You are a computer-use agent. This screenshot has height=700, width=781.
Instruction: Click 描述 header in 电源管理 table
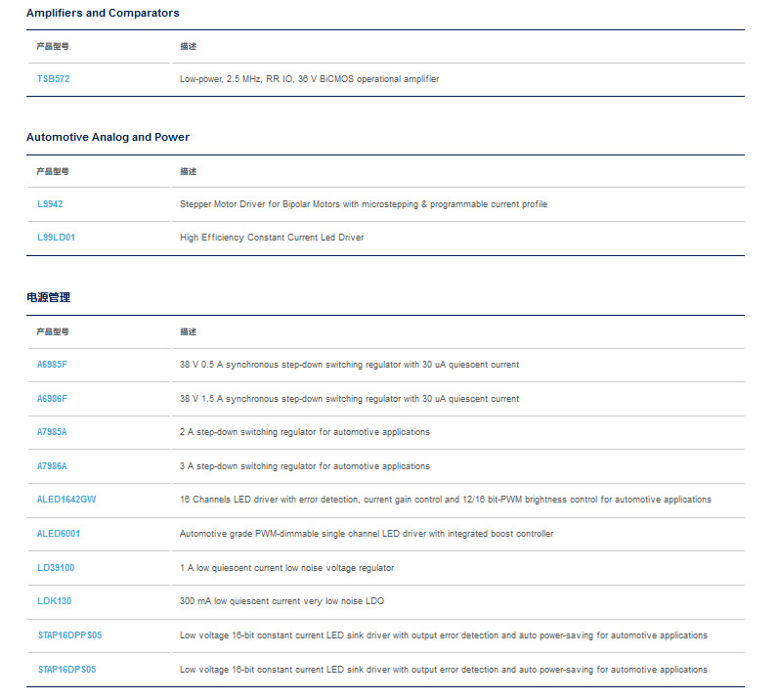pyautogui.click(x=189, y=331)
